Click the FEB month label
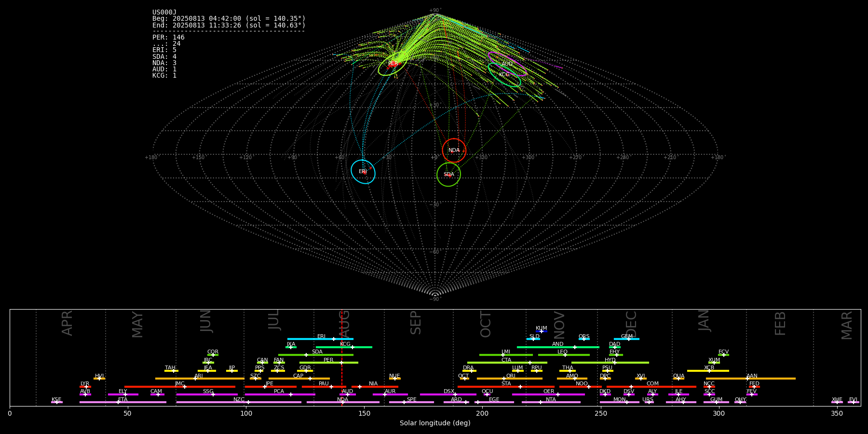868x434 pixels. pyautogui.click(x=780, y=324)
